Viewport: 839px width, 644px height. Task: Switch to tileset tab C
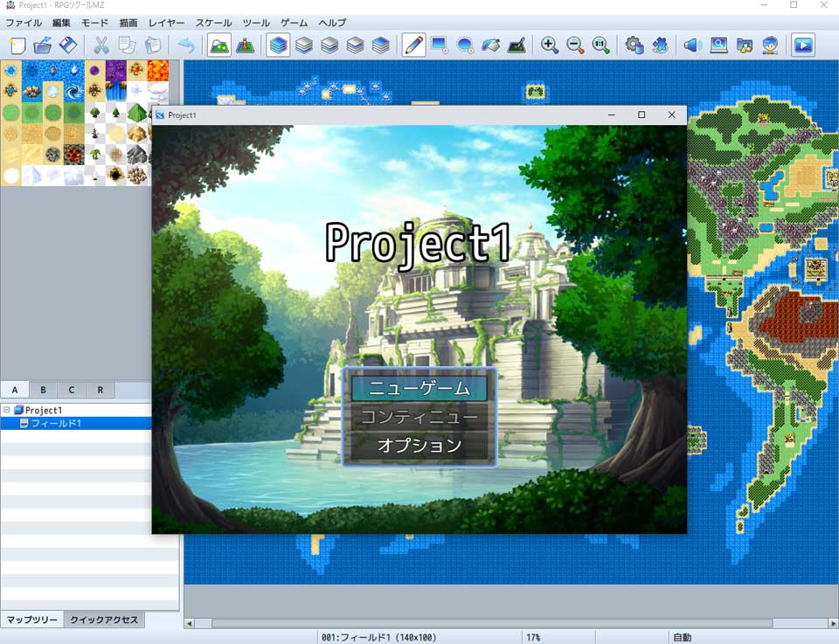(x=72, y=390)
